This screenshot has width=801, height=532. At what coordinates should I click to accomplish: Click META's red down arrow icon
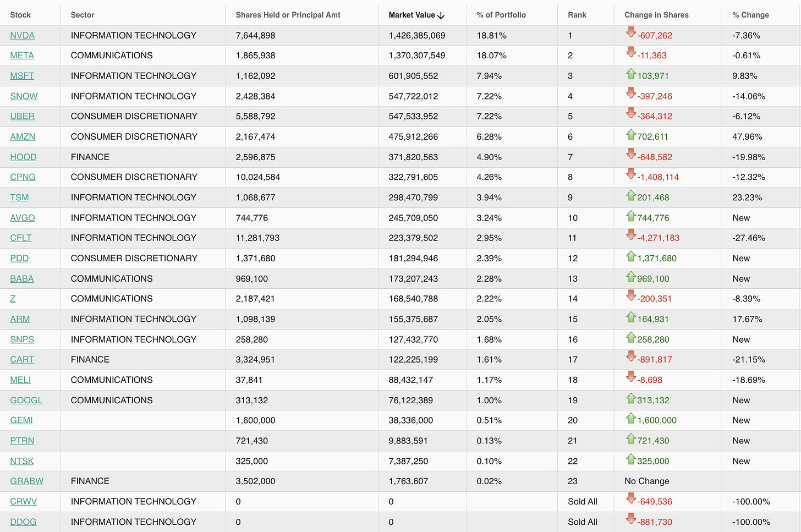[630, 53]
